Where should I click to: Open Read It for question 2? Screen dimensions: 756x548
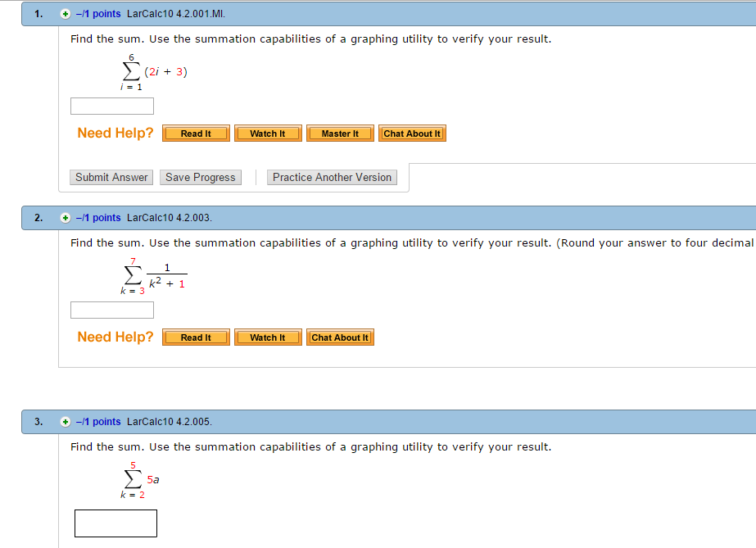click(x=196, y=337)
